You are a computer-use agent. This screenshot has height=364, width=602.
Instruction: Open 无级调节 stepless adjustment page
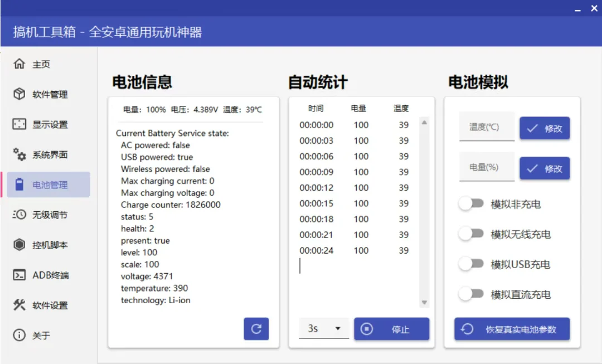pyautogui.click(x=42, y=215)
